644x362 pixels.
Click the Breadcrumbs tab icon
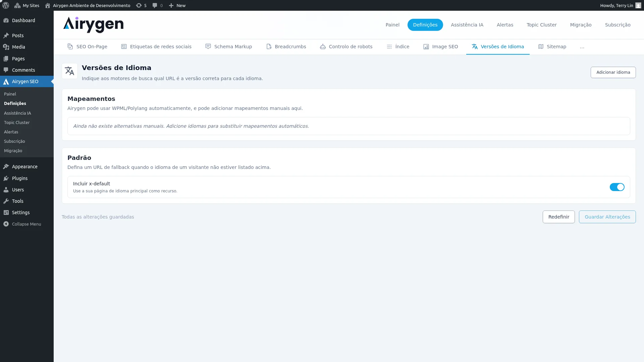pyautogui.click(x=269, y=47)
